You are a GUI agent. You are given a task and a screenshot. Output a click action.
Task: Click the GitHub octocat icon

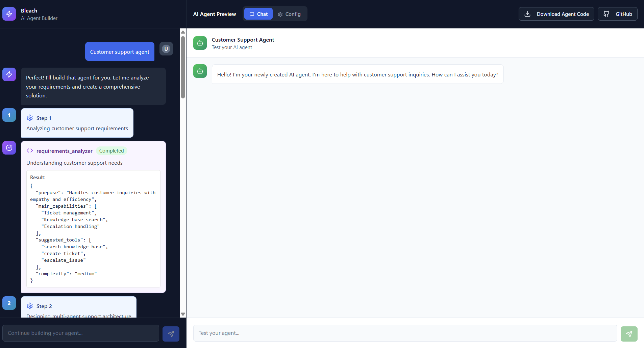606,14
